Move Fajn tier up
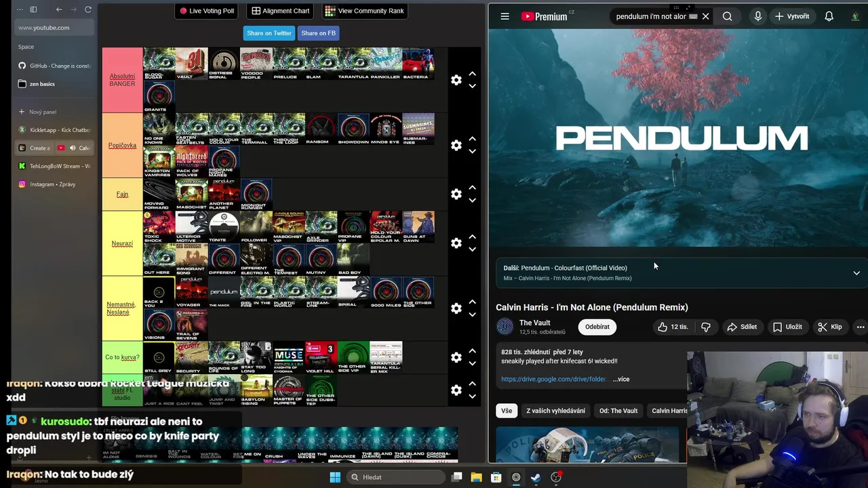This screenshot has height=488, width=868. pyautogui.click(x=472, y=188)
